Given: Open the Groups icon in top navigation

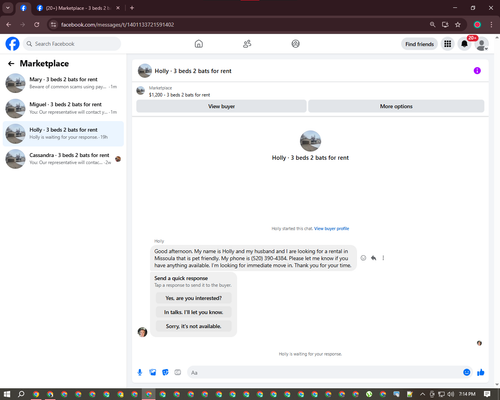Looking at the screenshot, I should [x=295, y=44].
